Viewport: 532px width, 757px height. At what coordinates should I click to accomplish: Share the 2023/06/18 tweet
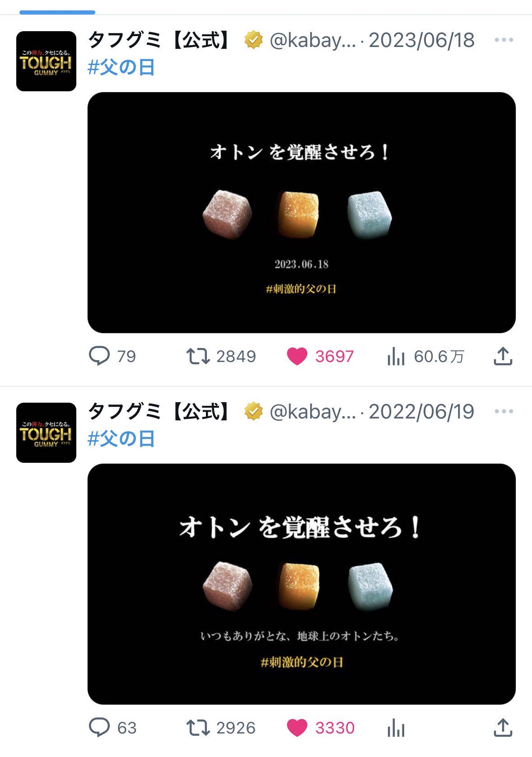(503, 356)
